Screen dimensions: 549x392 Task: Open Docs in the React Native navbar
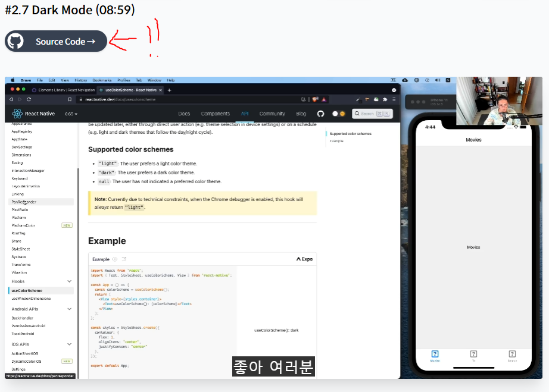tap(184, 114)
